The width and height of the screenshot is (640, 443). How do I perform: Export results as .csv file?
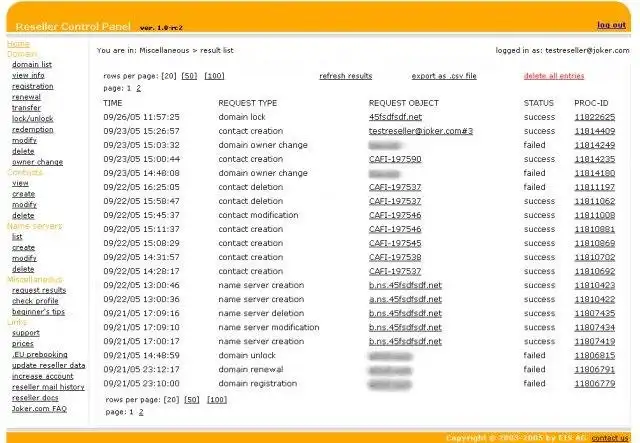(x=444, y=76)
